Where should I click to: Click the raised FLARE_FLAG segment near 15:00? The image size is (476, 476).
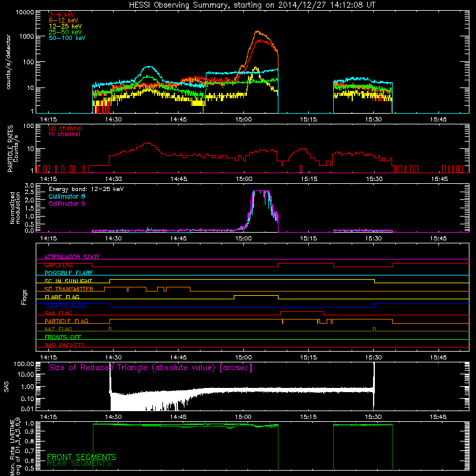pos(256,295)
